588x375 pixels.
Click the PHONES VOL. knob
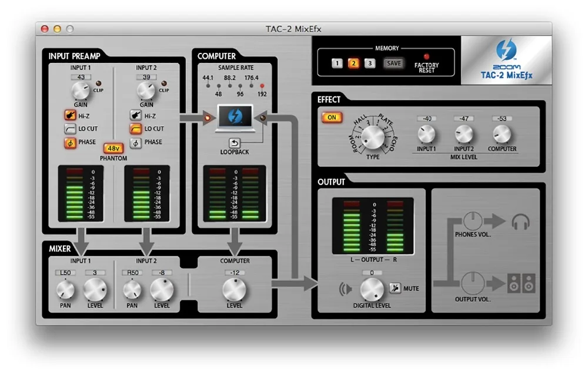[473, 221]
